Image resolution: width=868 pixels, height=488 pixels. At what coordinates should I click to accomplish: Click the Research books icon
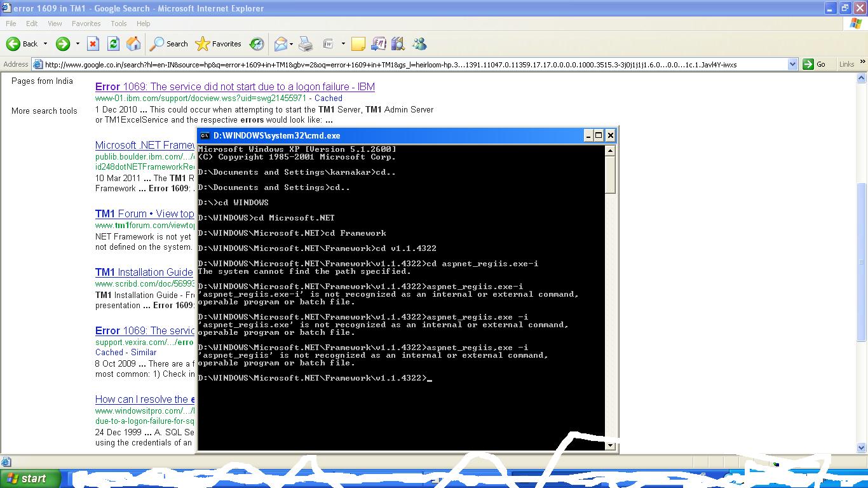[398, 44]
